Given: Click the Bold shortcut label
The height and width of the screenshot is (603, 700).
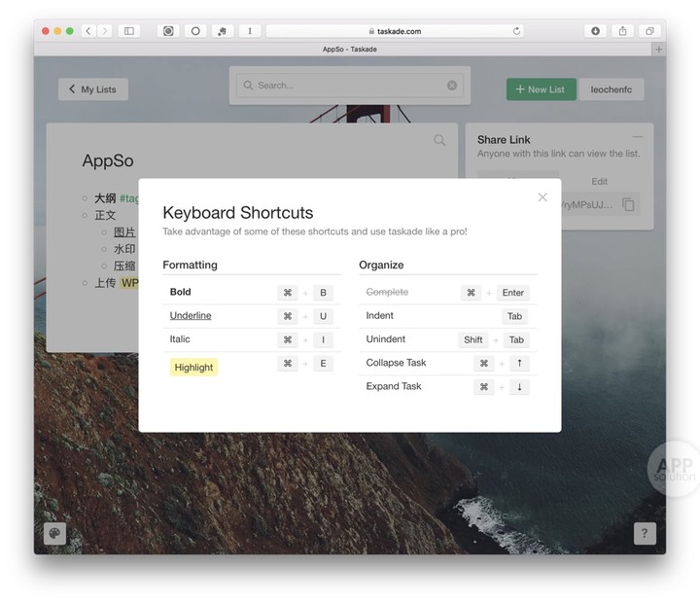Looking at the screenshot, I should click(181, 292).
